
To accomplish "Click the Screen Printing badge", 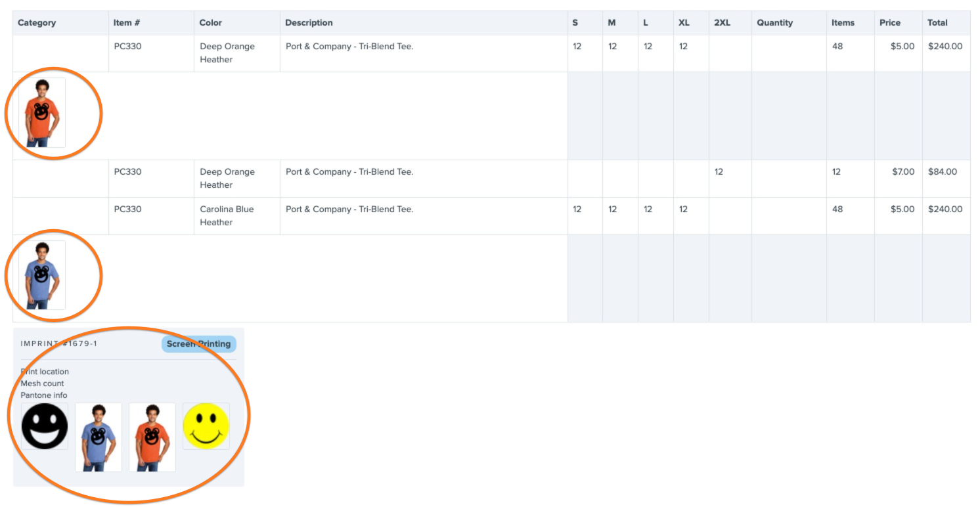I will pyautogui.click(x=198, y=343).
